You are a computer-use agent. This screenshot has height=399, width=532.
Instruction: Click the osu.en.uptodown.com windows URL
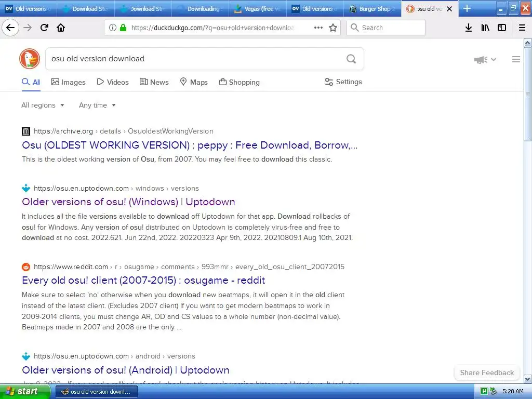[116, 188]
